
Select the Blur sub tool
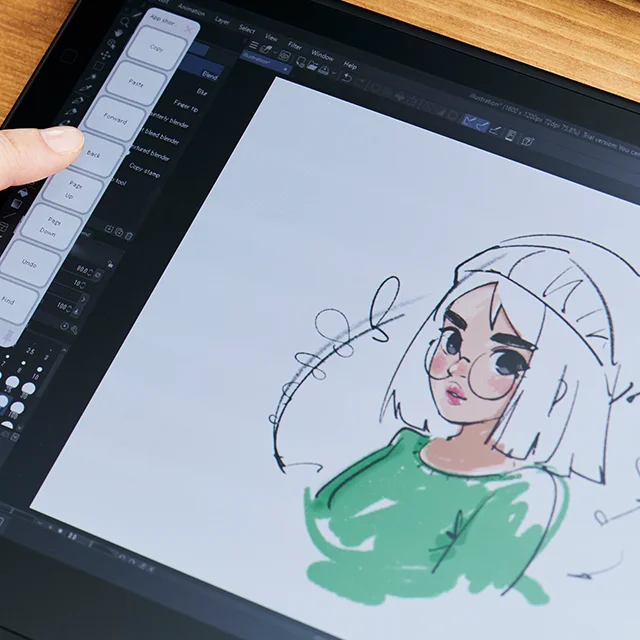pyautogui.click(x=202, y=91)
